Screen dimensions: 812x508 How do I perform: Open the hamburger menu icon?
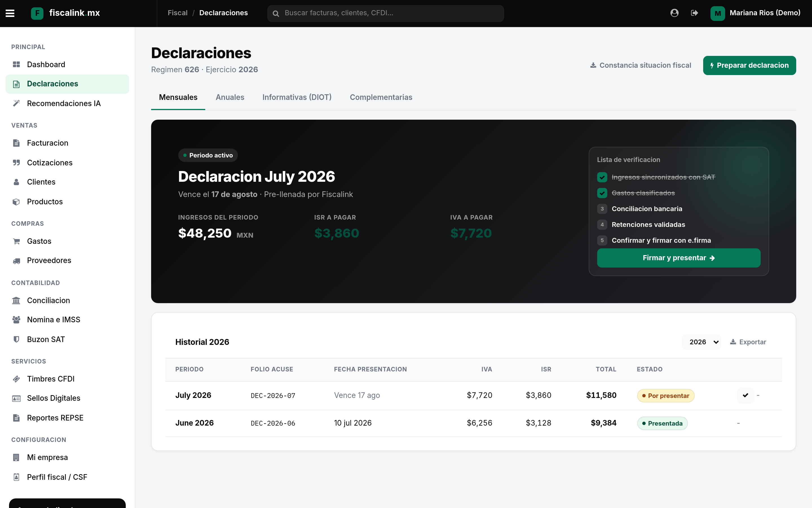coord(10,13)
